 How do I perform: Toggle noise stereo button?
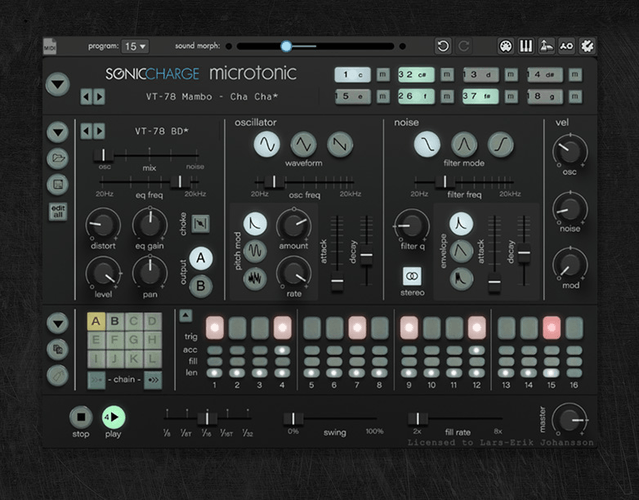tap(412, 276)
